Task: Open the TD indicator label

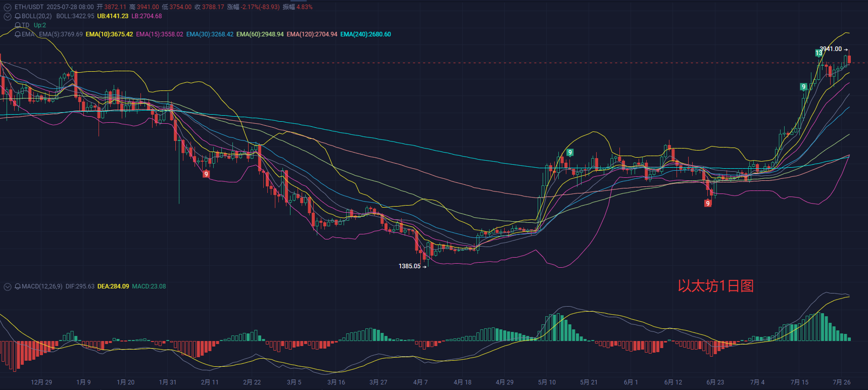Action: point(26,25)
